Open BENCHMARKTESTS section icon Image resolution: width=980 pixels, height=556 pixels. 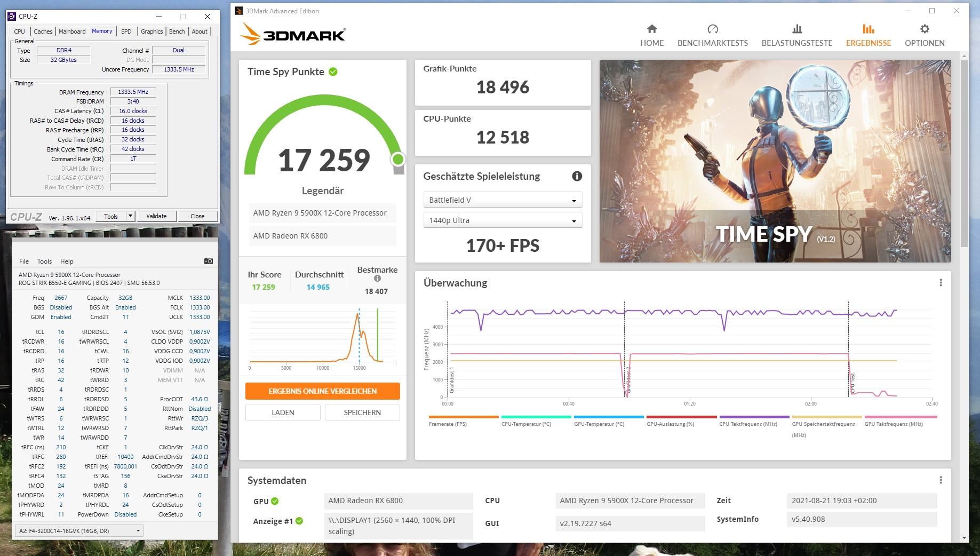pos(712,29)
